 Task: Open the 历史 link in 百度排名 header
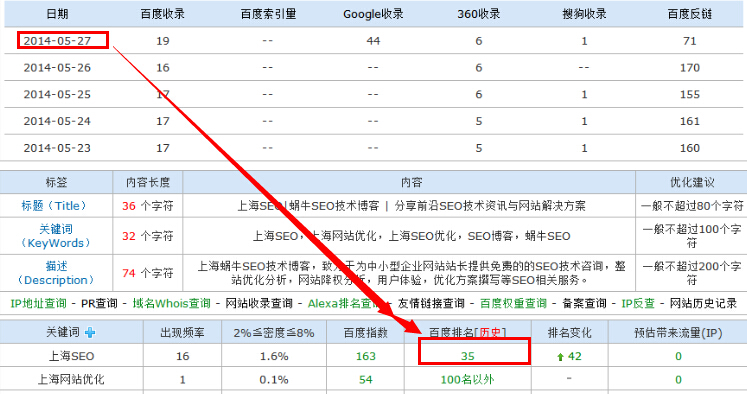[x=491, y=333]
